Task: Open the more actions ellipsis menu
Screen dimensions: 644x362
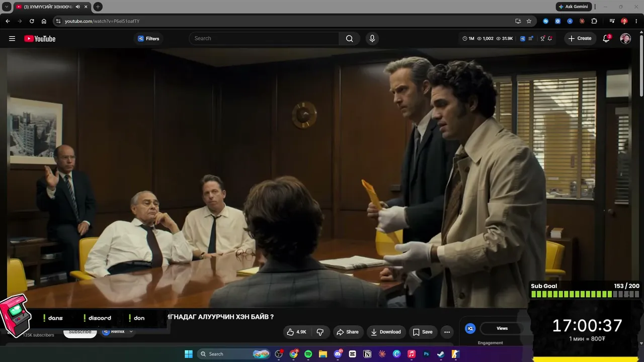Action: (447, 332)
